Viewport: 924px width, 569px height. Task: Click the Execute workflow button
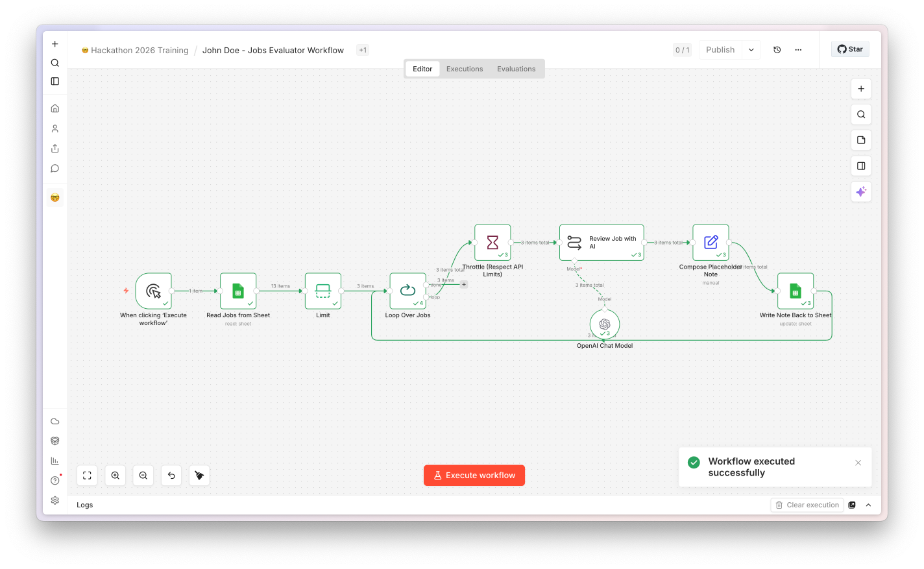point(474,476)
